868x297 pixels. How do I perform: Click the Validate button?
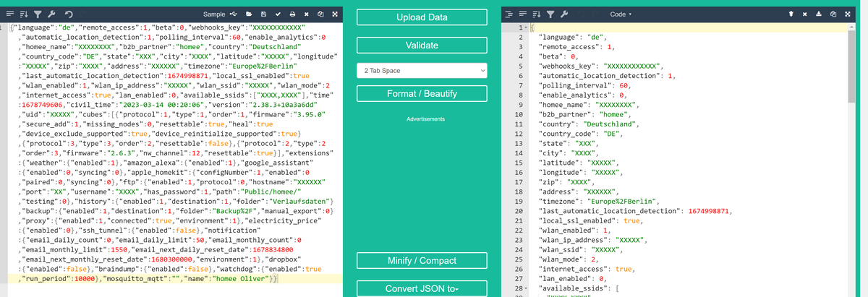[x=422, y=46]
